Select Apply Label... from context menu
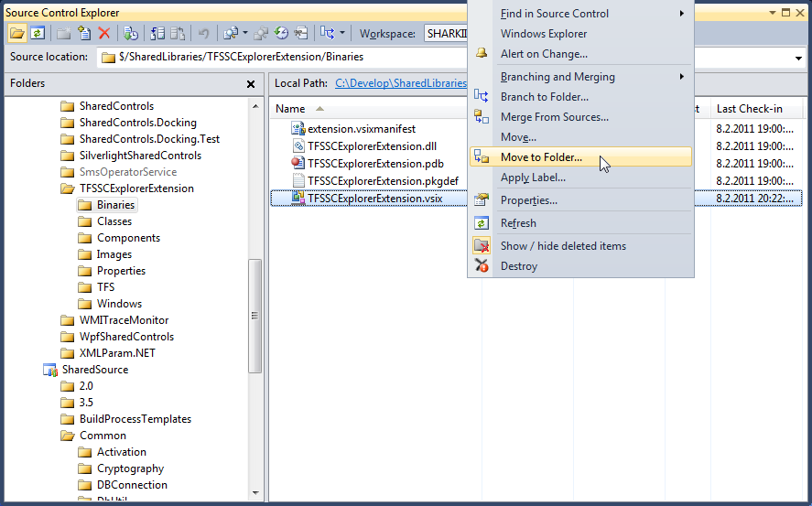 [x=533, y=178]
